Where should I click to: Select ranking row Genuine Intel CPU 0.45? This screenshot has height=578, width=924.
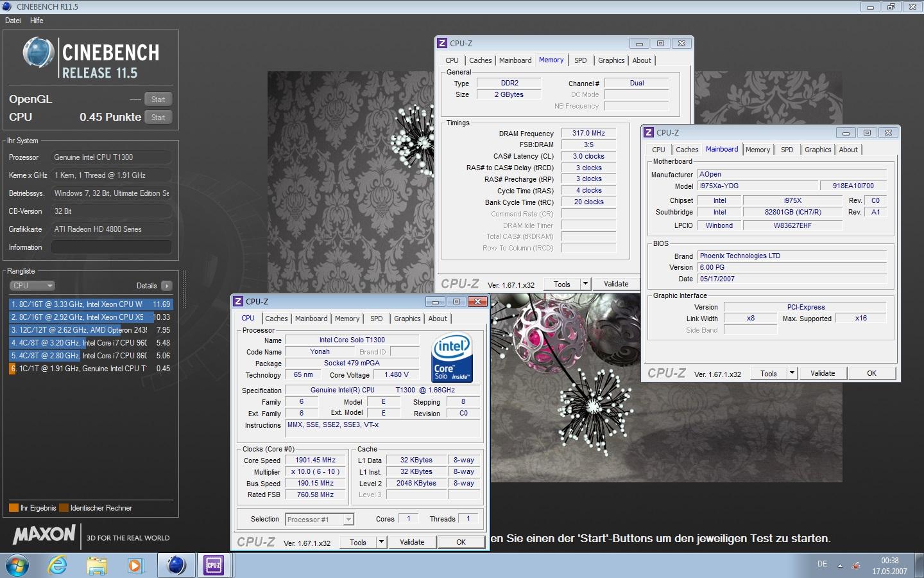point(90,369)
